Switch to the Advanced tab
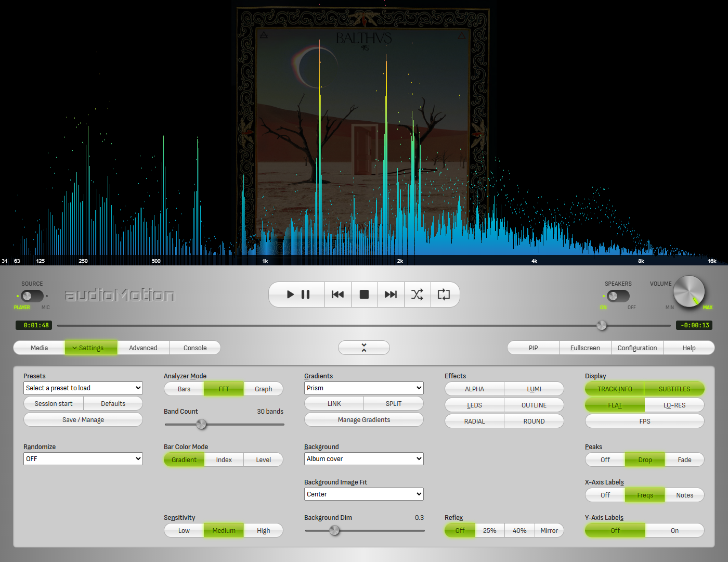 click(143, 348)
